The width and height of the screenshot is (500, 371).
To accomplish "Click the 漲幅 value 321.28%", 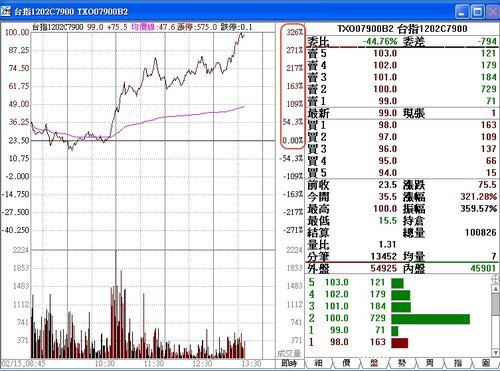I will (x=479, y=197).
